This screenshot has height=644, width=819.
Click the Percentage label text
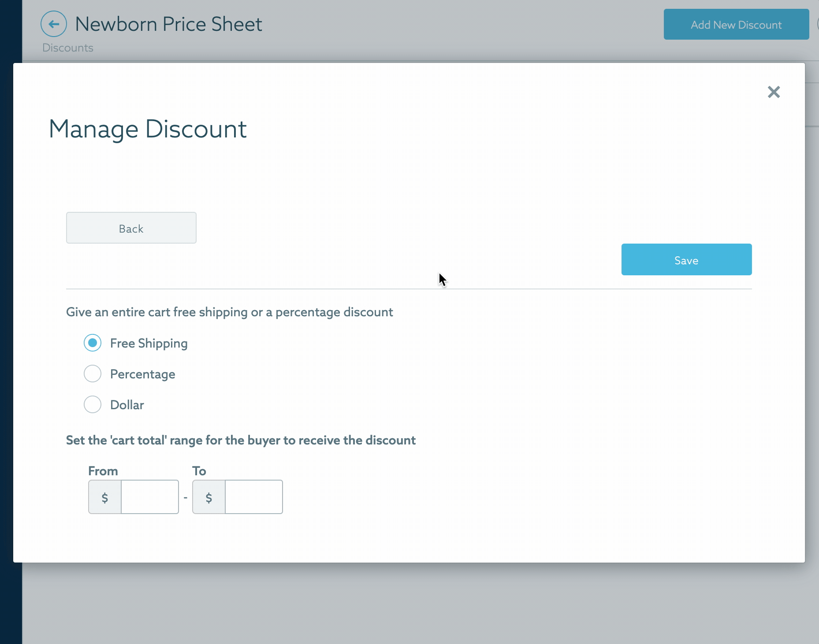pos(143,374)
